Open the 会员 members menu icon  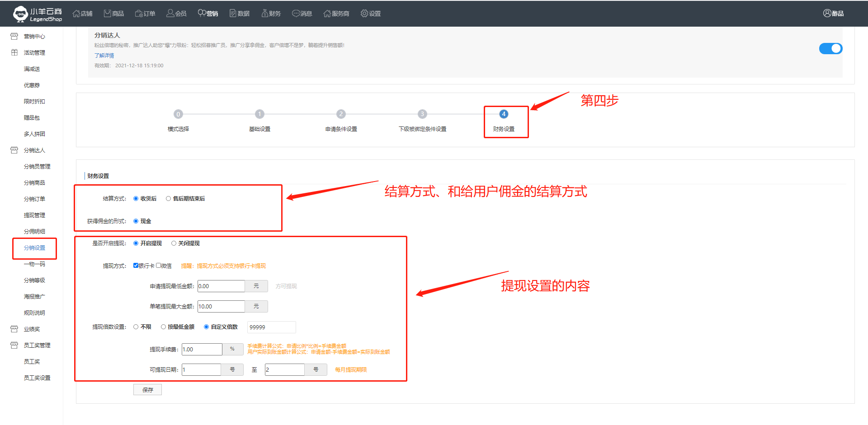tap(170, 14)
